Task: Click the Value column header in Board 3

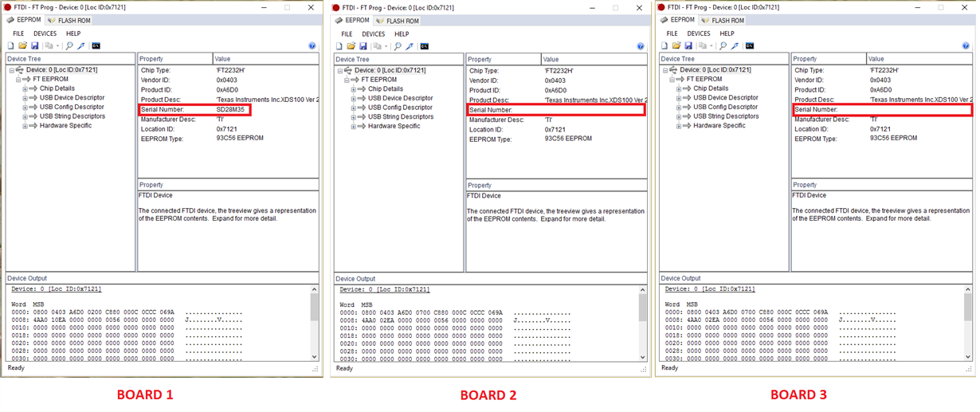Action: (919, 59)
